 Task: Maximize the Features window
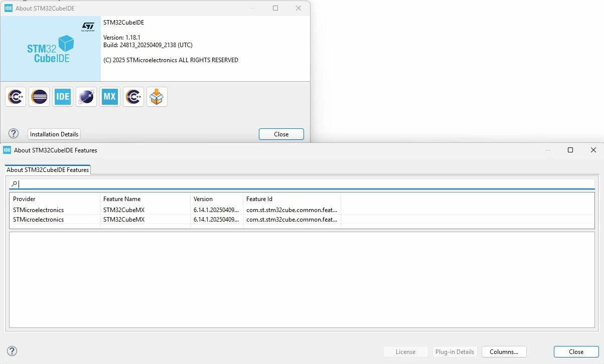click(570, 150)
